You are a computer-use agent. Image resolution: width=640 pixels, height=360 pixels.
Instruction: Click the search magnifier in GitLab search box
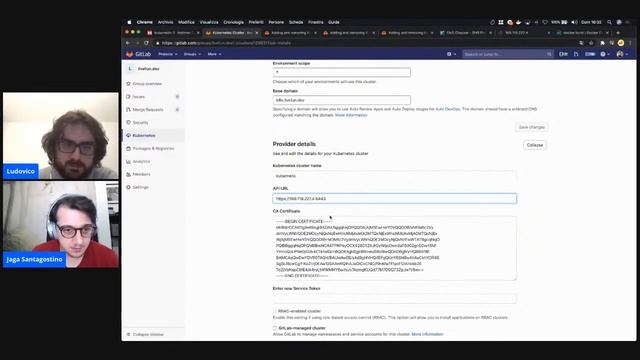tap(549, 54)
